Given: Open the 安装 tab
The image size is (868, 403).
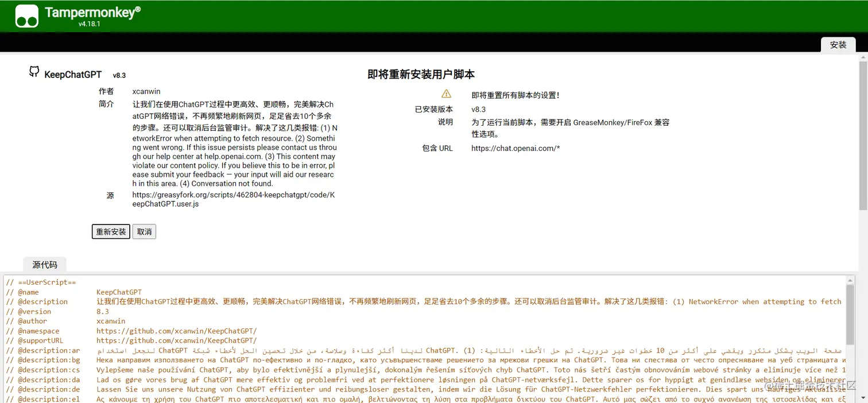Looking at the screenshot, I should click(838, 45).
